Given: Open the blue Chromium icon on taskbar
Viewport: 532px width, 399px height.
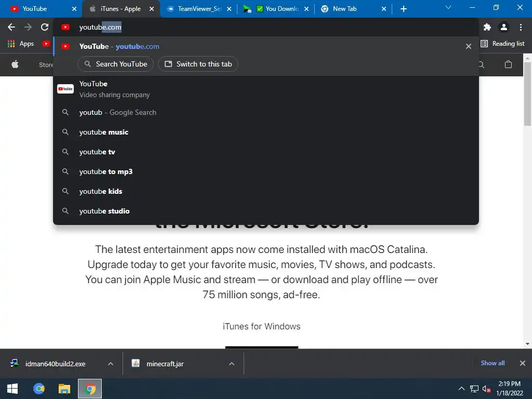Looking at the screenshot, I should [x=39, y=389].
